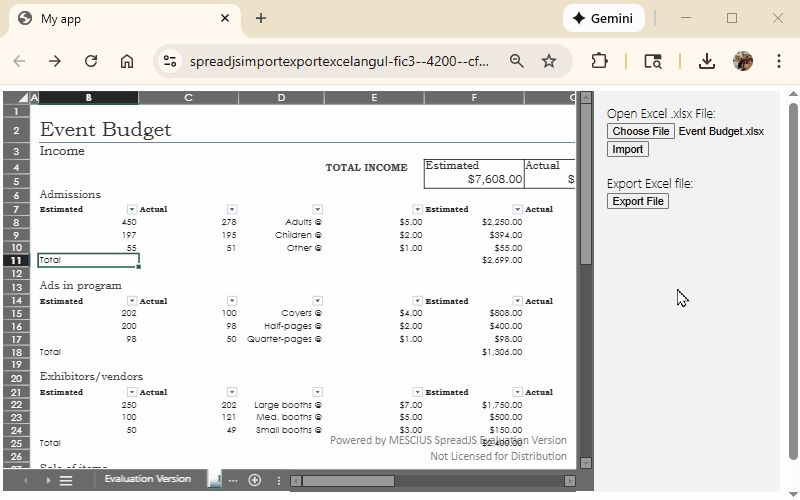Click the Large booths @ cell
This screenshot has height=500, width=800.
[288, 405]
